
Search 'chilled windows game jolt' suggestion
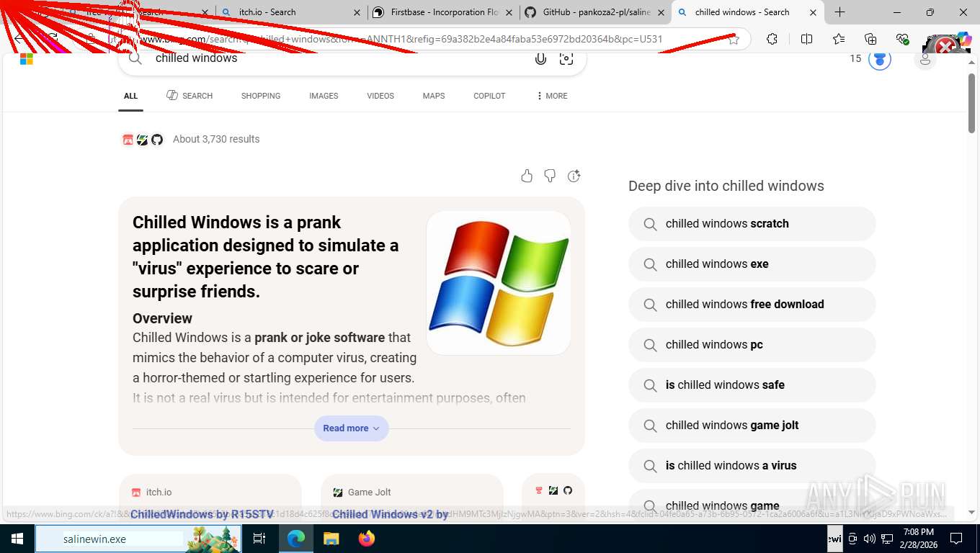pos(752,426)
